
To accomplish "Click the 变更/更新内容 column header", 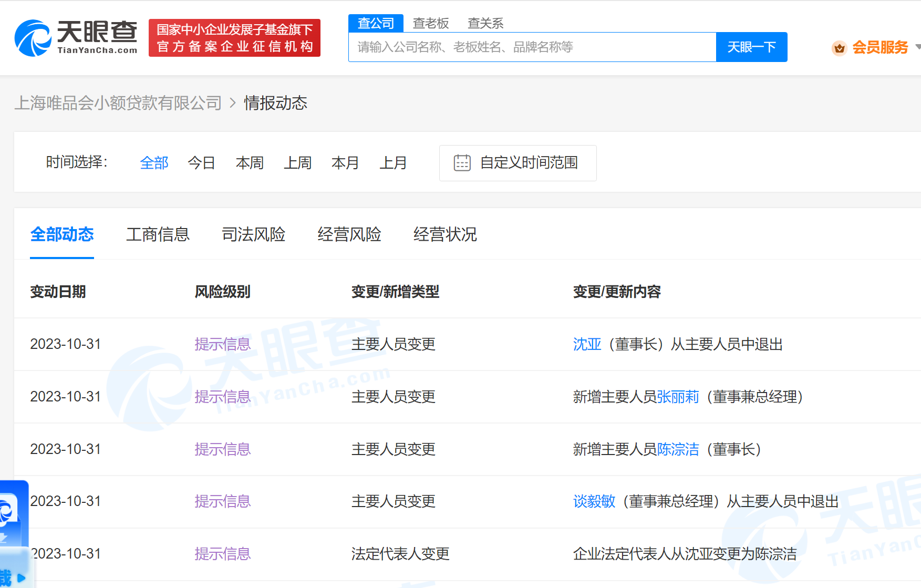I will tap(617, 292).
